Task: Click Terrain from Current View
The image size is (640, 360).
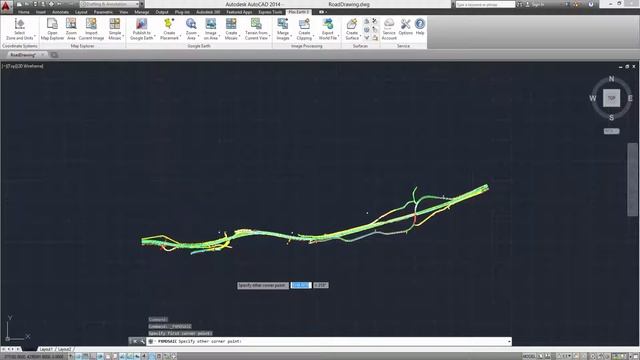Action: (x=256, y=29)
